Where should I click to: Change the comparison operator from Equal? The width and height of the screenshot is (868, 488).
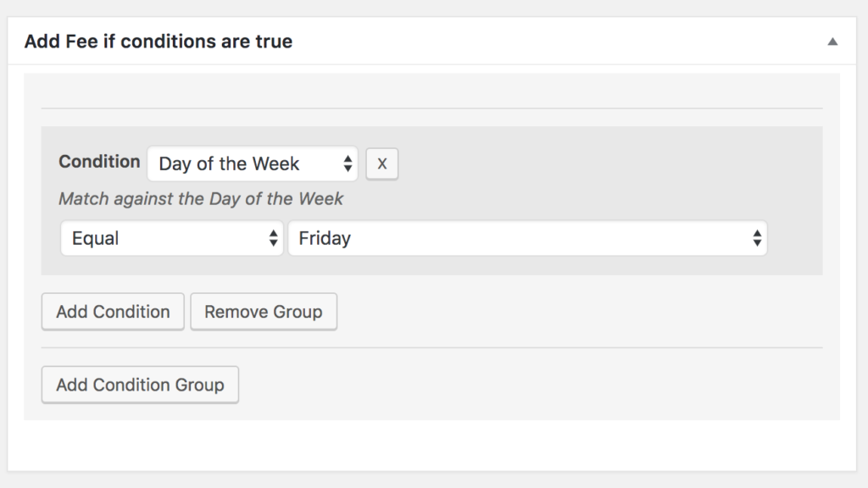(170, 238)
